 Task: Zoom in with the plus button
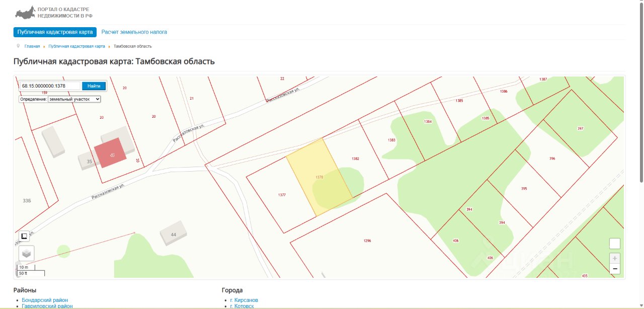614,258
